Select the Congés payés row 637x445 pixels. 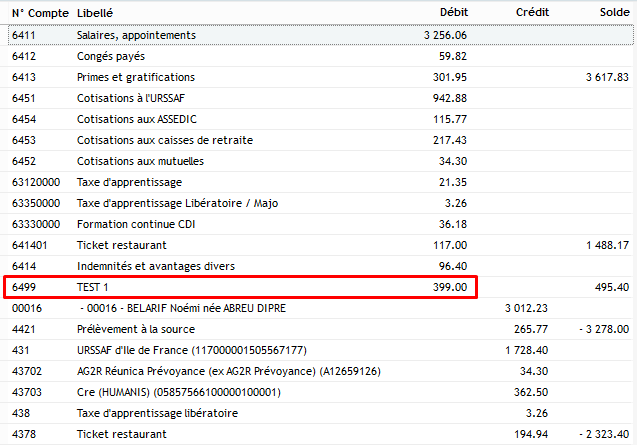pos(112,56)
